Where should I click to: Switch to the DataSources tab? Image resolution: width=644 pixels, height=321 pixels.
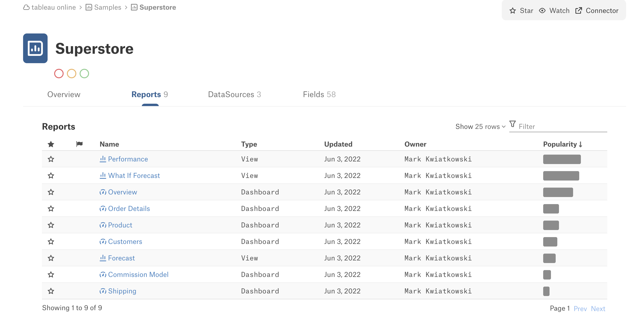[x=234, y=95]
